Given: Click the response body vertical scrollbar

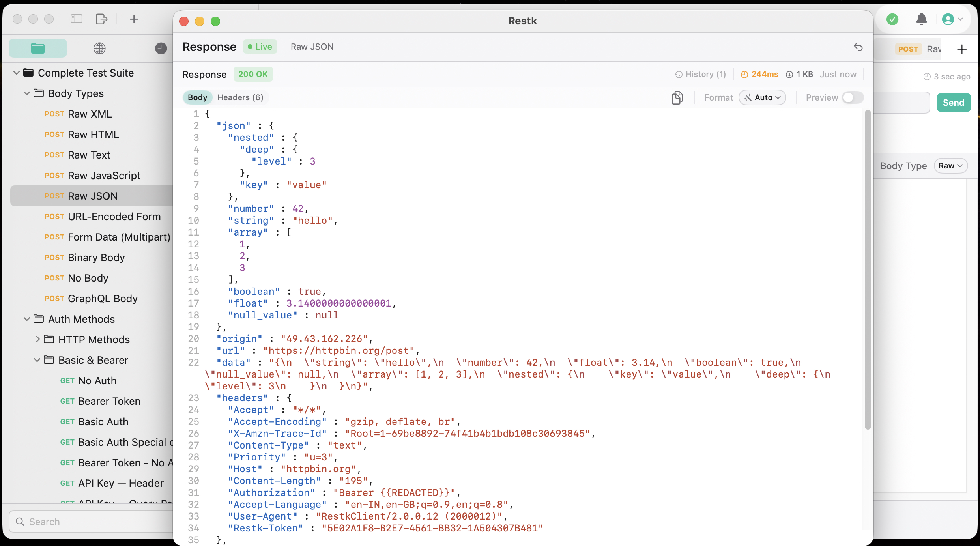Looking at the screenshot, I should [868, 270].
